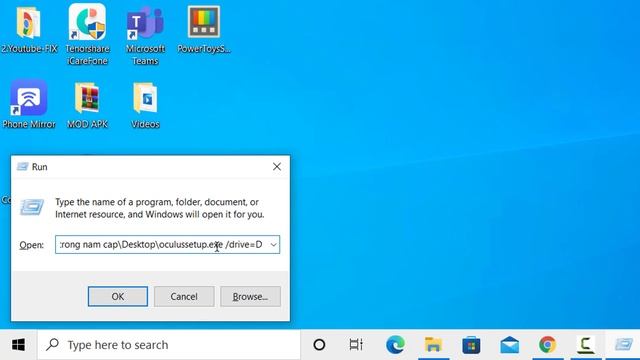The height and width of the screenshot is (360, 640).
Task: Open the 2.Youtube-FIX desktop folder
Action: coord(29,29)
